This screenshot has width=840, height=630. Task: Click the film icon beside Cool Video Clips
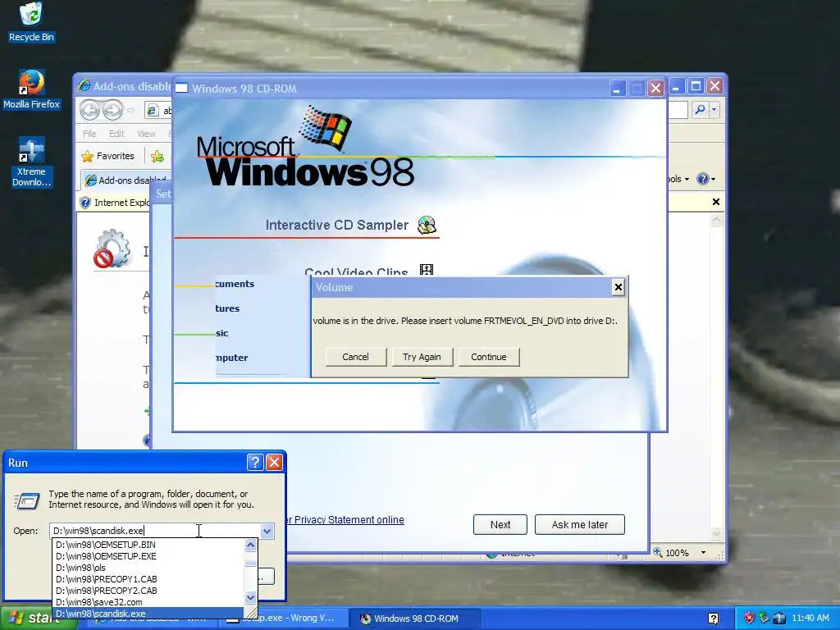tap(427, 269)
